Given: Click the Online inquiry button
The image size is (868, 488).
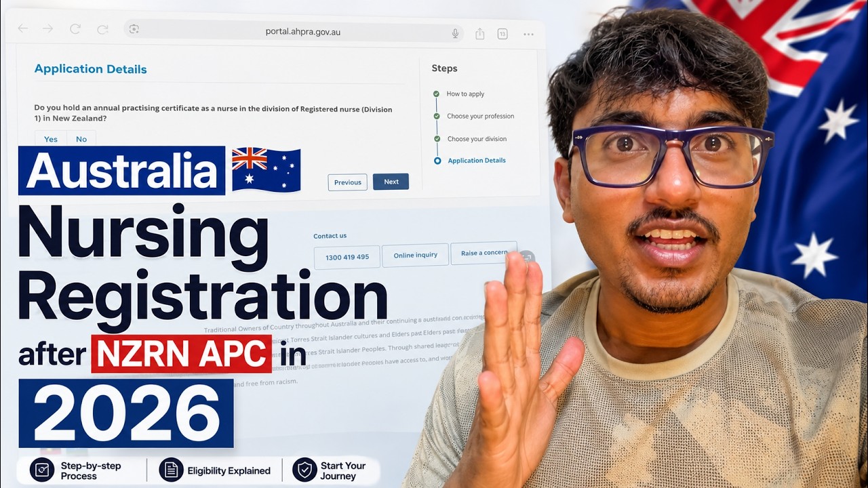Looking at the screenshot, I should pos(416,255).
